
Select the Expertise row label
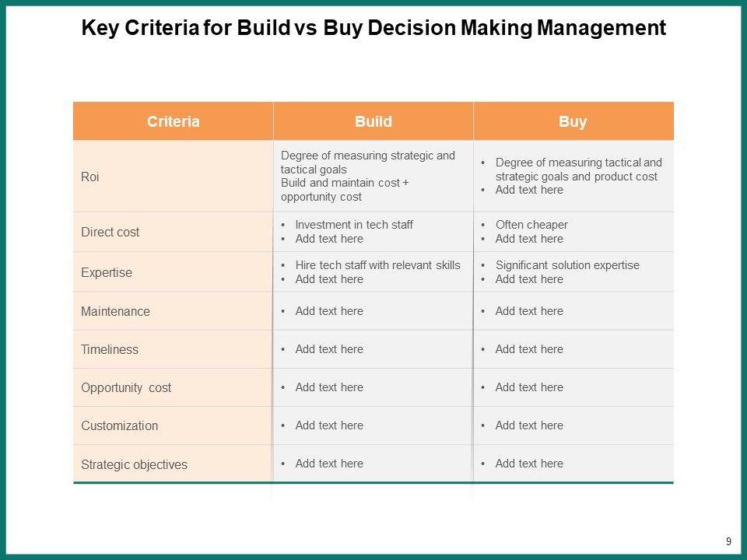(107, 272)
